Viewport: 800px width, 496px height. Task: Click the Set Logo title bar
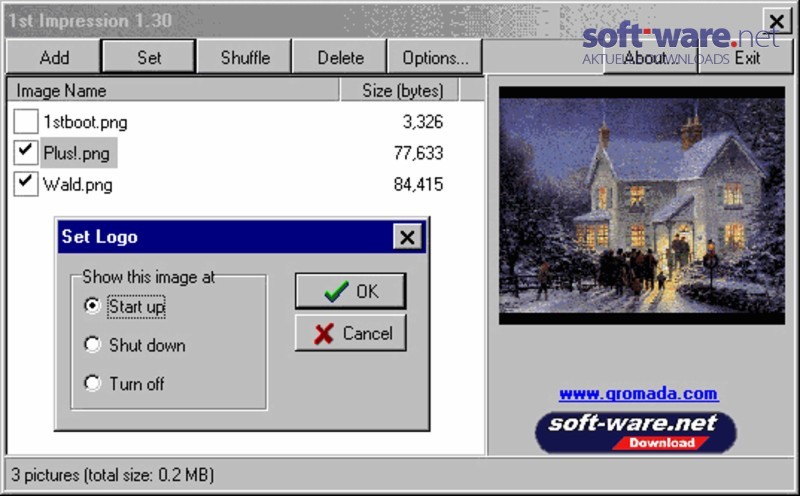click(x=241, y=237)
